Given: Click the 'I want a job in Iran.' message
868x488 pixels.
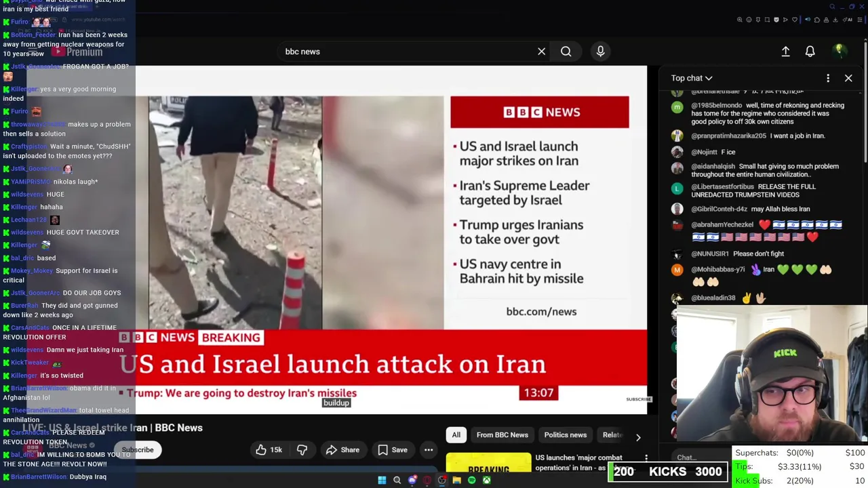Looking at the screenshot, I should (798, 136).
